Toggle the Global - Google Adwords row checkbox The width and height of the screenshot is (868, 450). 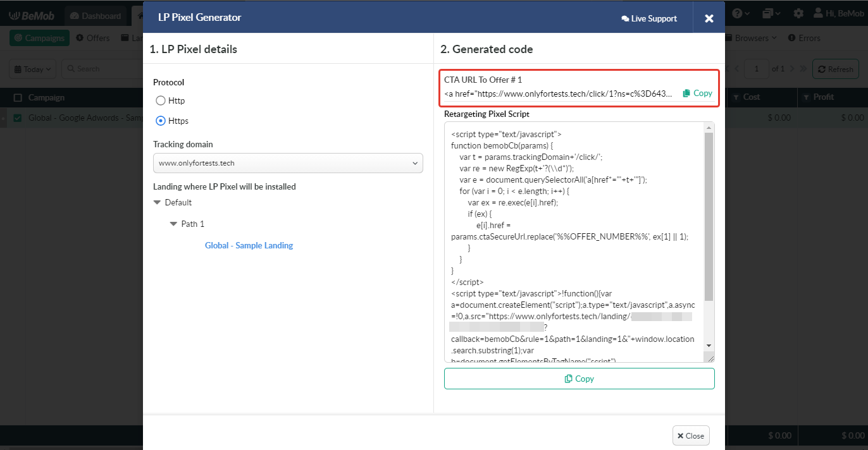pos(18,118)
